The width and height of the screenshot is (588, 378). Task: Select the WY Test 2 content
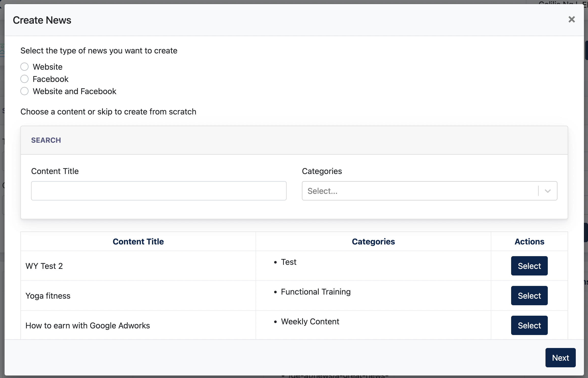[x=529, y=266]
